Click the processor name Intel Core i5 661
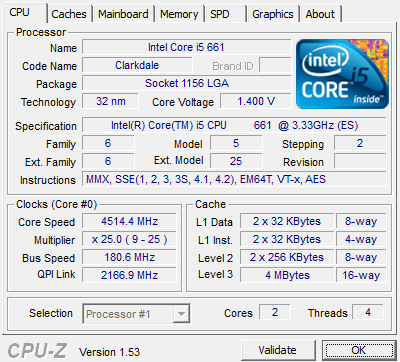This screenshot has width=400, height=362. (x=186, y=47)
